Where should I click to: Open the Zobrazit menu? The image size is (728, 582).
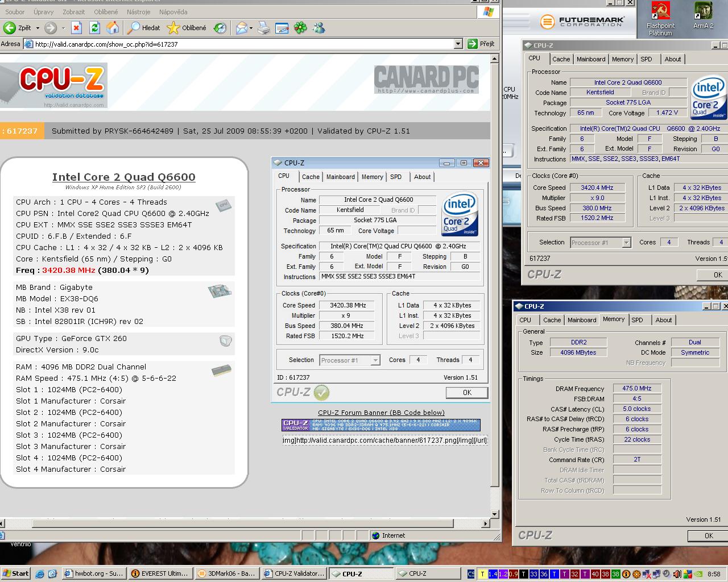pos(73,11)
